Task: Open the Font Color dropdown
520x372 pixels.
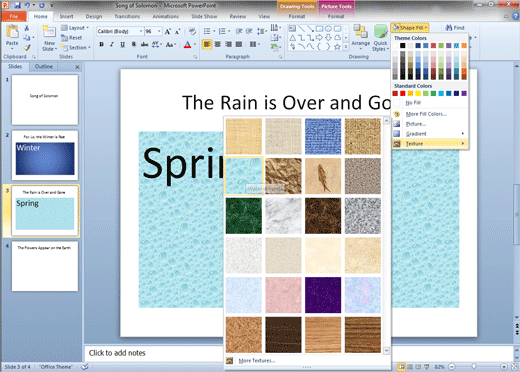Action: [195, 44]
